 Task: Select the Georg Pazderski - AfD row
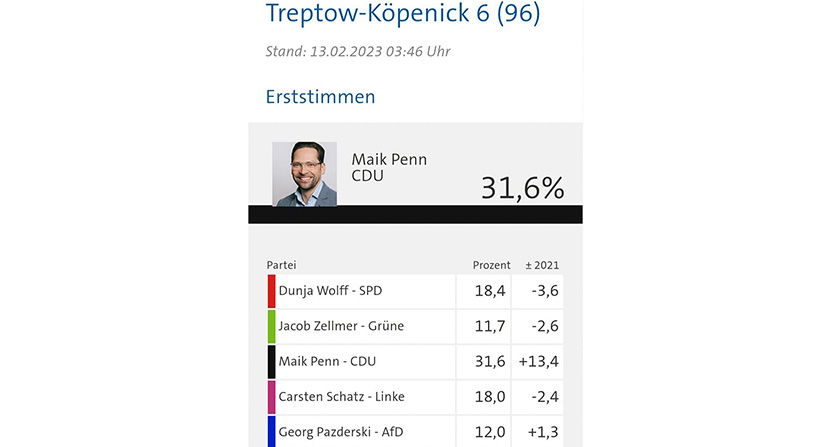[x=416, y=432]
